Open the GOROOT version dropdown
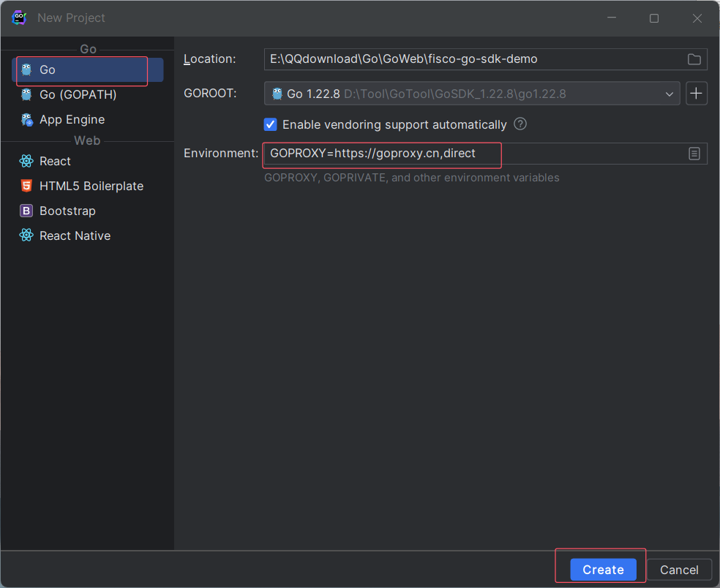This screenshot has width=720, height=588. (670, 94)
